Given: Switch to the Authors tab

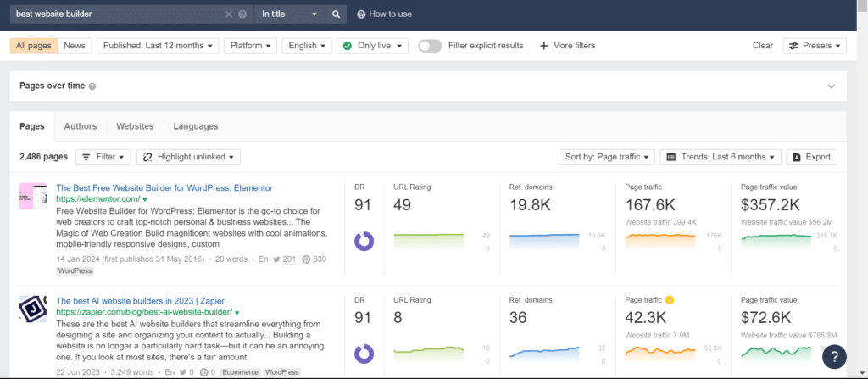Looking at the screenshot, I should coord(81,126).
